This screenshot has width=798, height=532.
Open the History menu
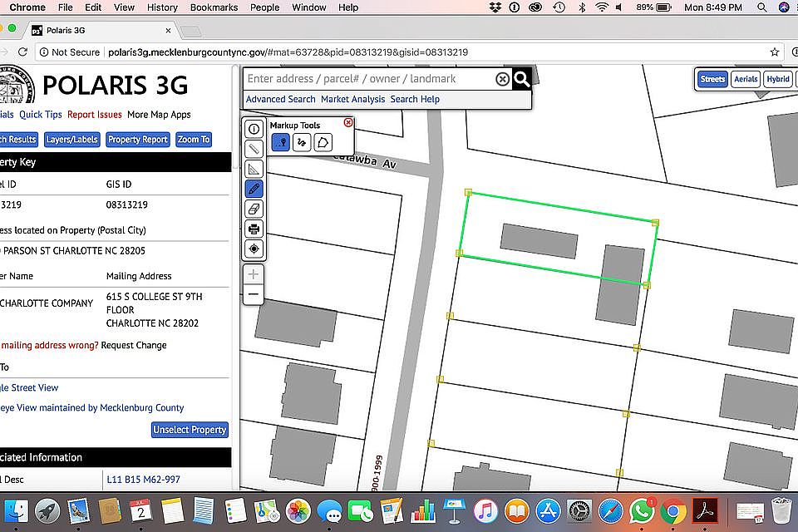(x=162, y=7)
